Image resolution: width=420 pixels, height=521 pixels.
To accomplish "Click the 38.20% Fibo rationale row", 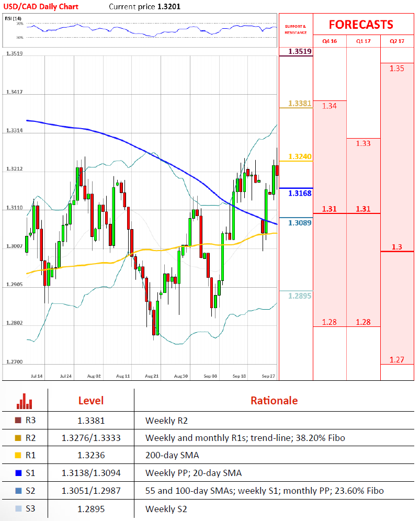I will click(x=245, y=438).
